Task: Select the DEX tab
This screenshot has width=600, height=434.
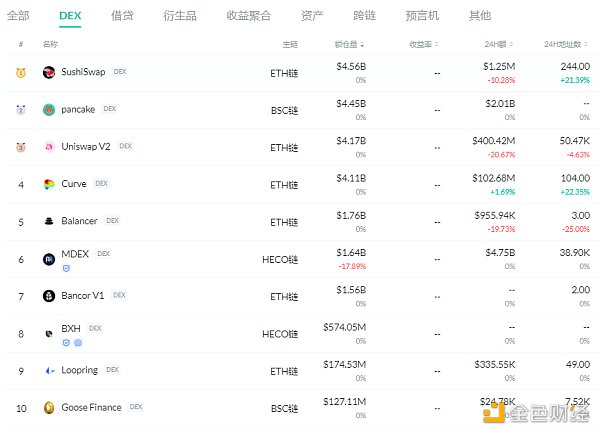Action: click(x=70, y=16)
